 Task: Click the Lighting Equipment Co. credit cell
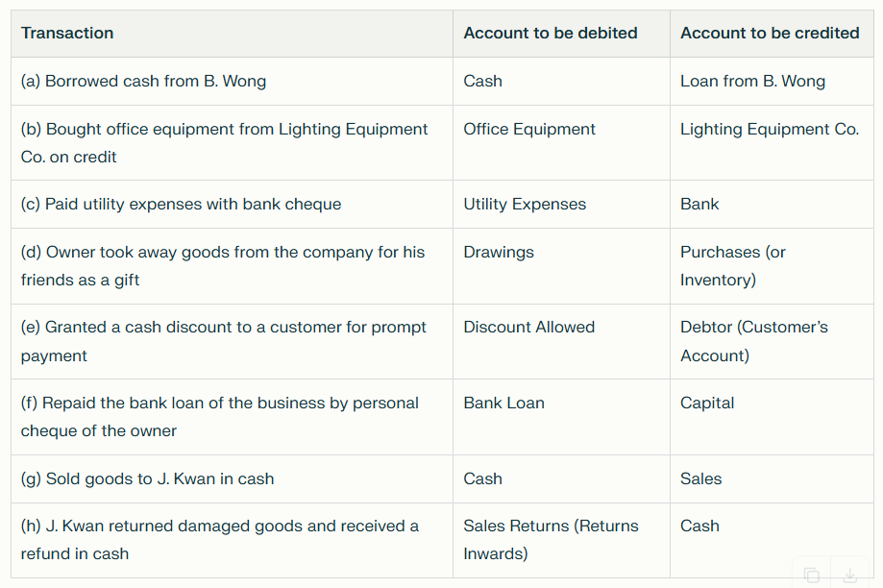[770, 130]
